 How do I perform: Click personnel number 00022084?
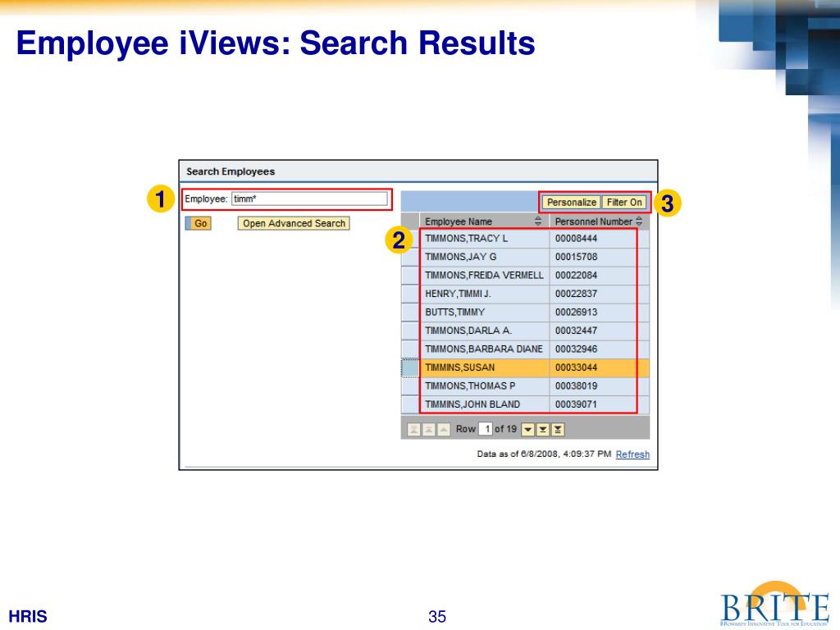(x=576, y=276)
